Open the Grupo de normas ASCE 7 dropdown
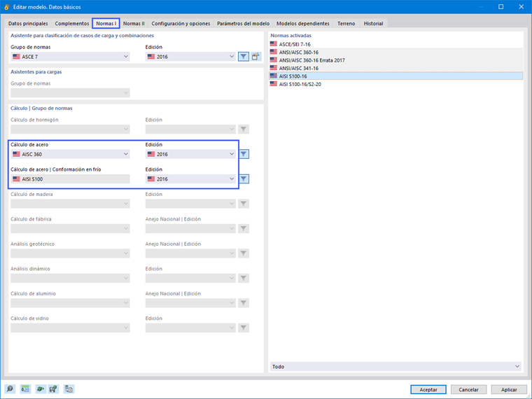Screen dimensions: 532x399 [x=70, y=57]
